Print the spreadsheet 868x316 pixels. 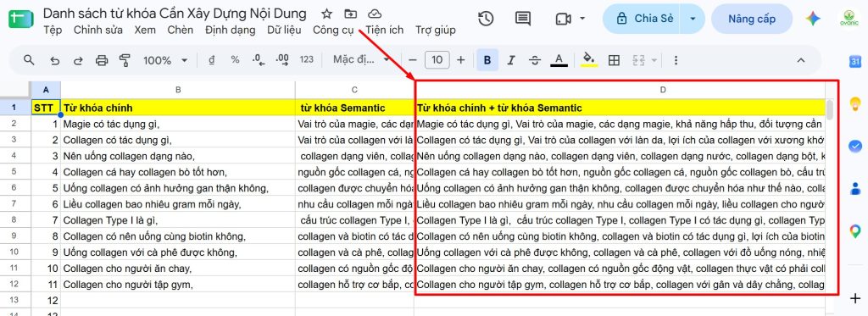click(x=102, y=60)
